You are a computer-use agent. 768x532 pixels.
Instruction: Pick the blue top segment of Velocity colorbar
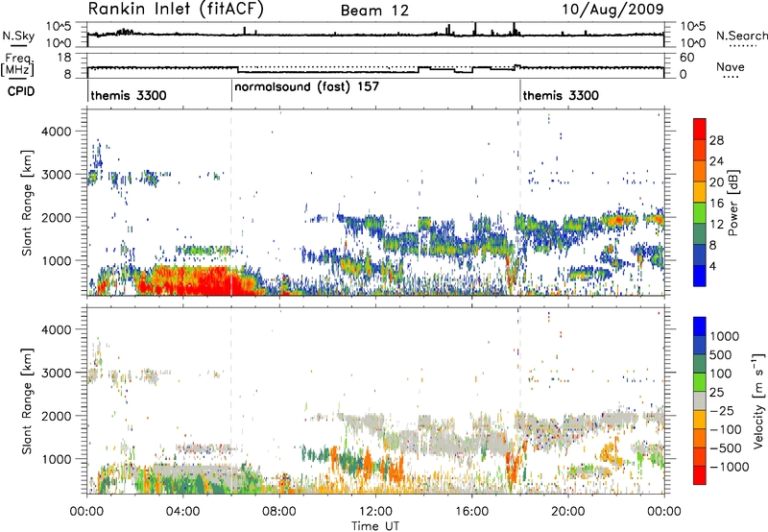point(700,326)
